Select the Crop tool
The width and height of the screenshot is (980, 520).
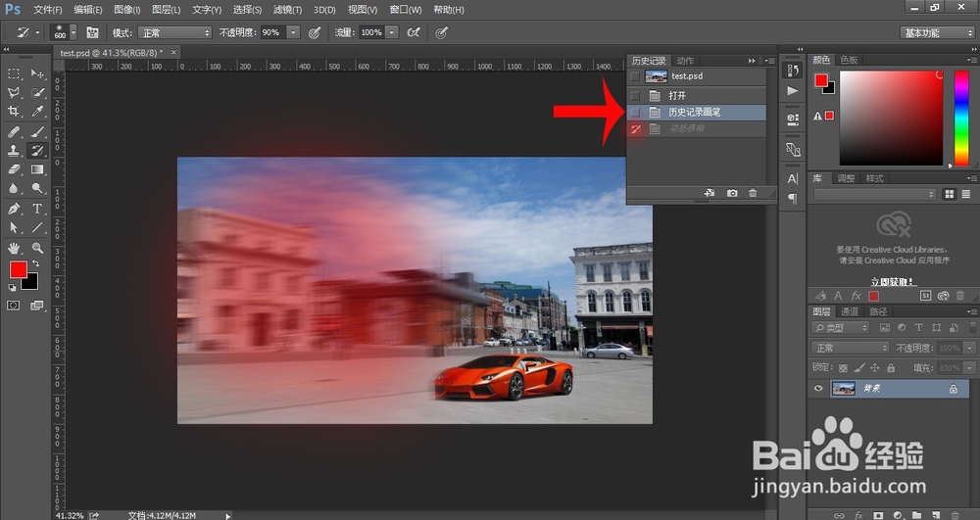click(x=14, y=111)
